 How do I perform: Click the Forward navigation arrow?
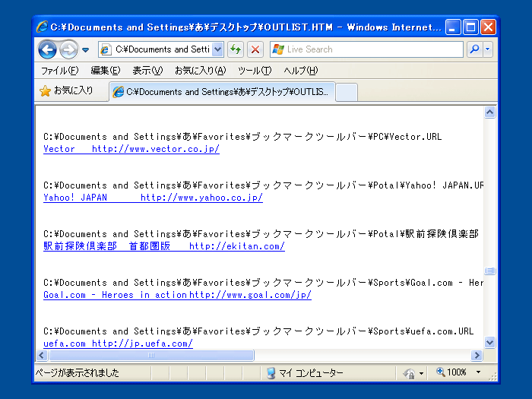[68, 50]
